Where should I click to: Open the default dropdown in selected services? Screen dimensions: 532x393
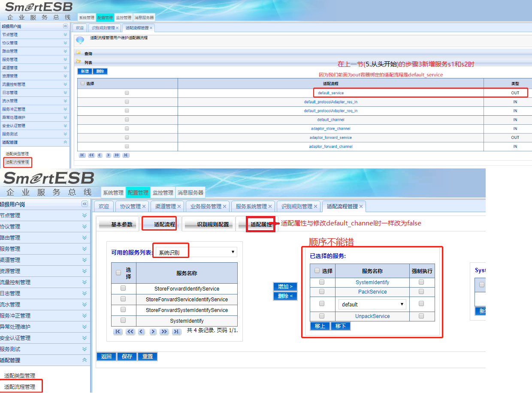372,304
